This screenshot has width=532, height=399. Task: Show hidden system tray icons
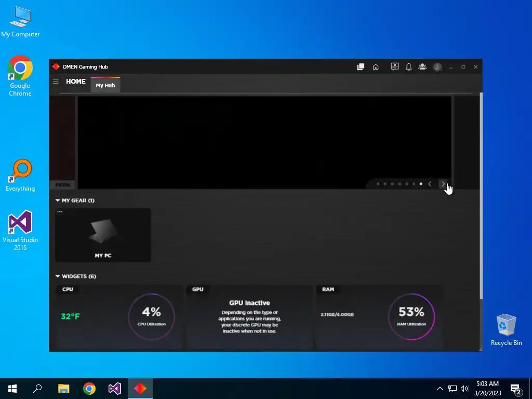click(x=440, y=389)
